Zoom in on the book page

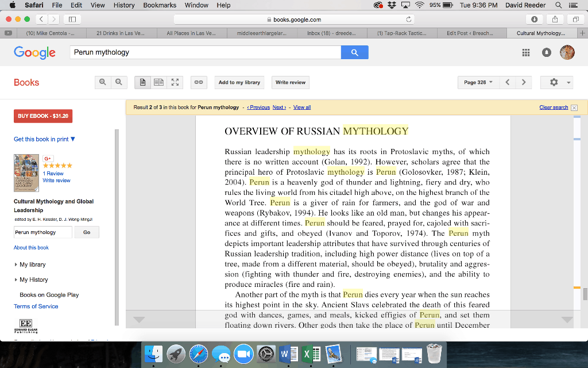[103, 82]
